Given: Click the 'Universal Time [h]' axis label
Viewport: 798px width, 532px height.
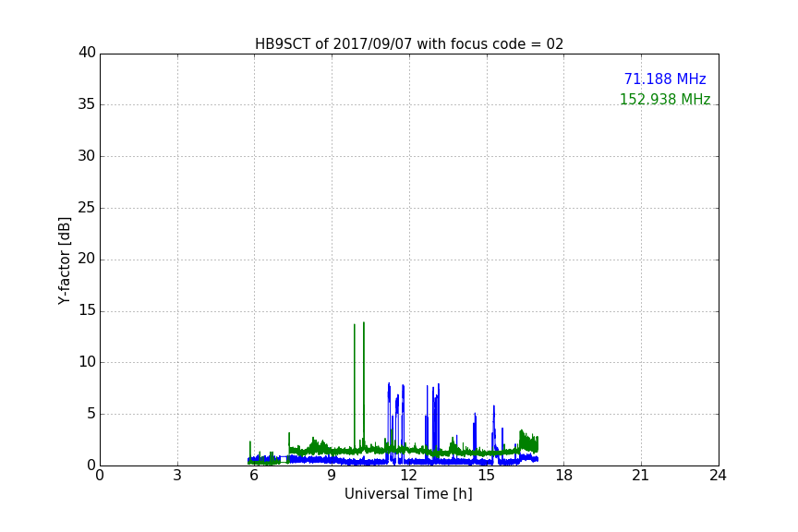Looking at the screenshot, I should (x=408, y=494).
